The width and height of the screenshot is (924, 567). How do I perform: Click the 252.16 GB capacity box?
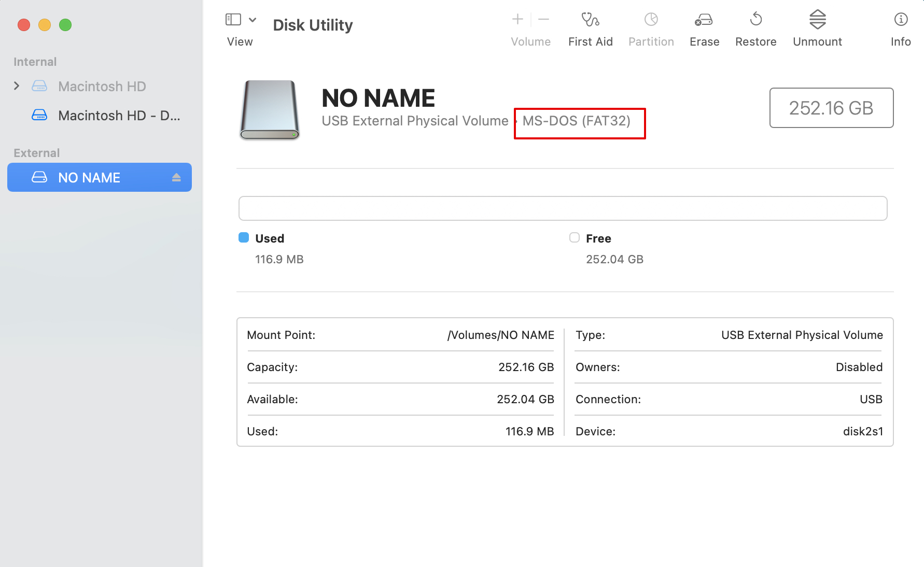coord(831,108)
